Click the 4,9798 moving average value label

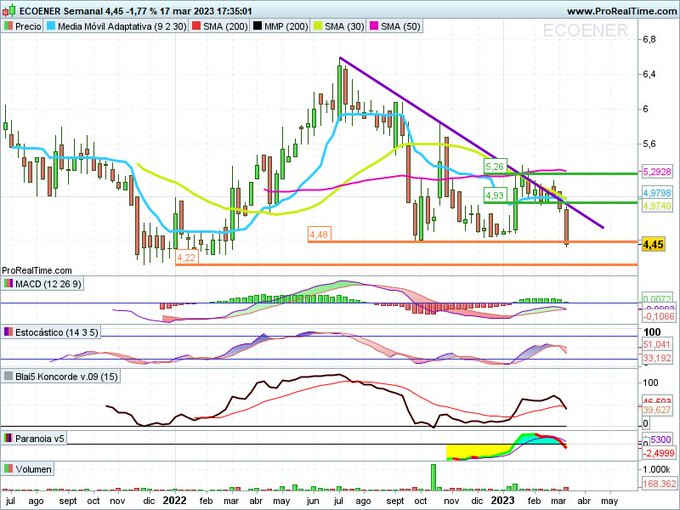pos(657,193)
